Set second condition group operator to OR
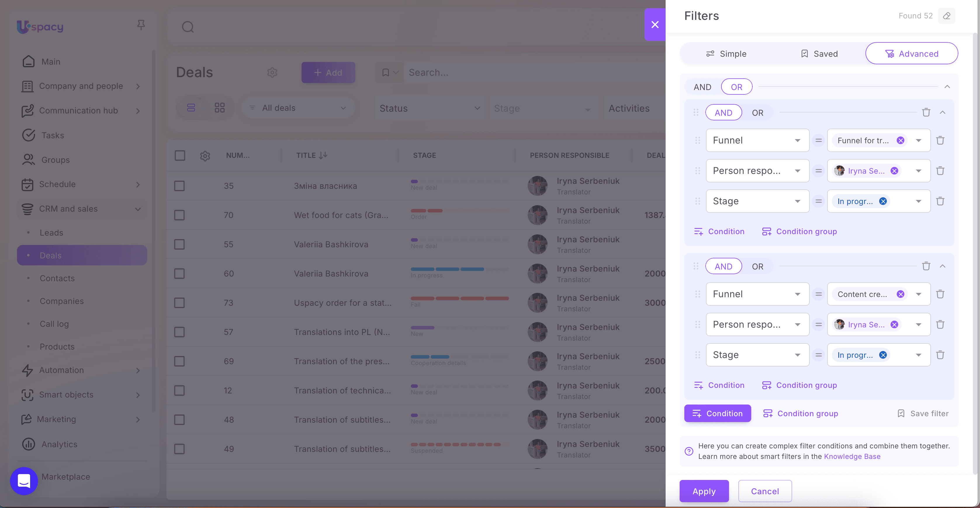The width and height of the screenshot is (980, 508). [757, 266]
